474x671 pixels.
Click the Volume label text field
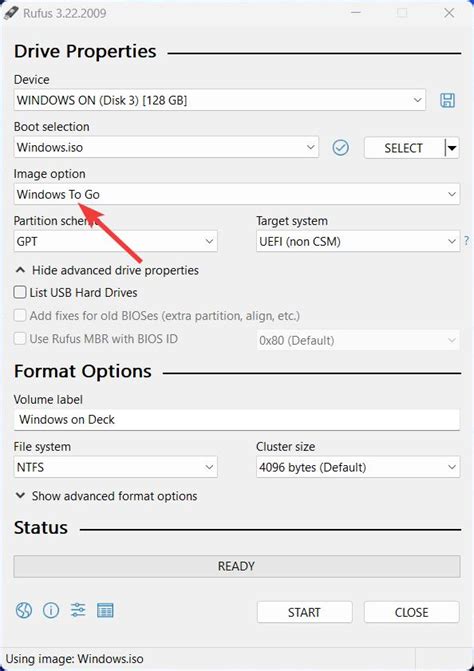(x=237, y=419)
